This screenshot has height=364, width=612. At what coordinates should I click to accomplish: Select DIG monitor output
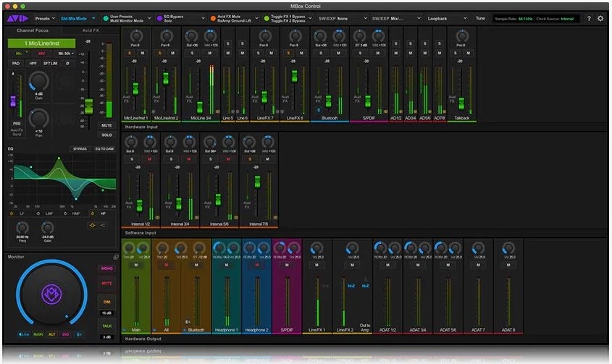coord(66,334)
